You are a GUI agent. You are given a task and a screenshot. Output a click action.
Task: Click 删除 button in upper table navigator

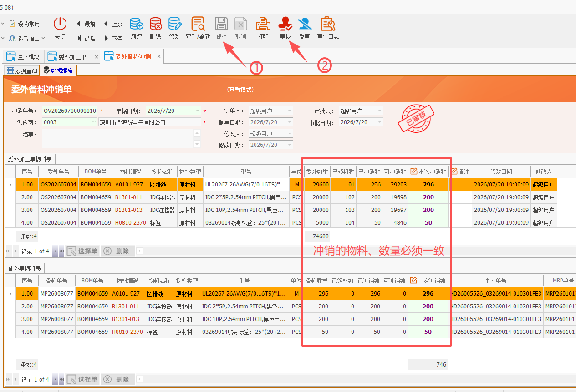coord(117,251)
